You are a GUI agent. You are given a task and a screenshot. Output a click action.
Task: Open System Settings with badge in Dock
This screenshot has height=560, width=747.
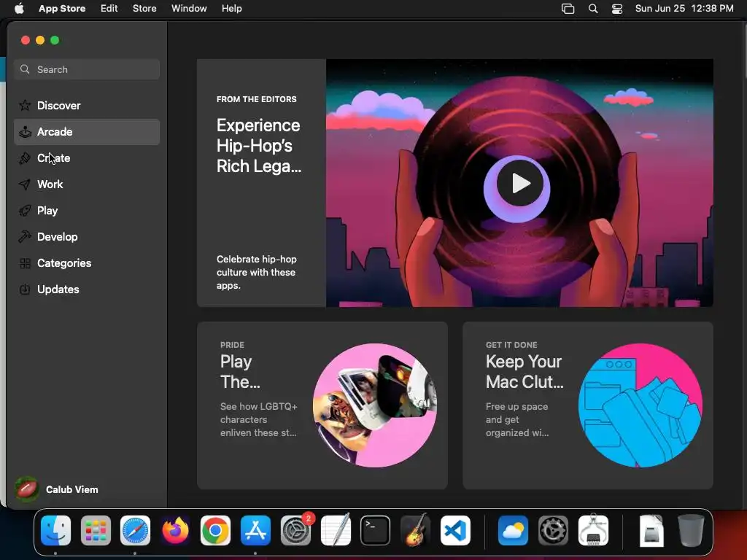[295, 530]
